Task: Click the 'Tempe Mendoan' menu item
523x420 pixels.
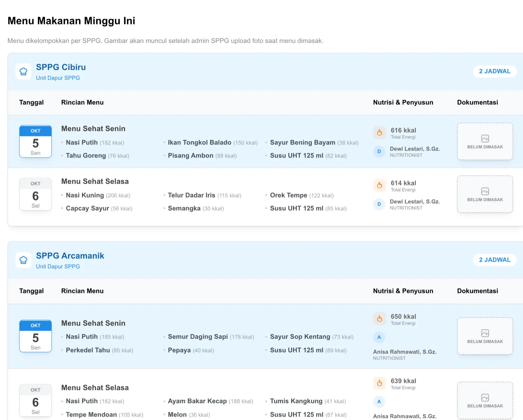Action: (91, 414)
